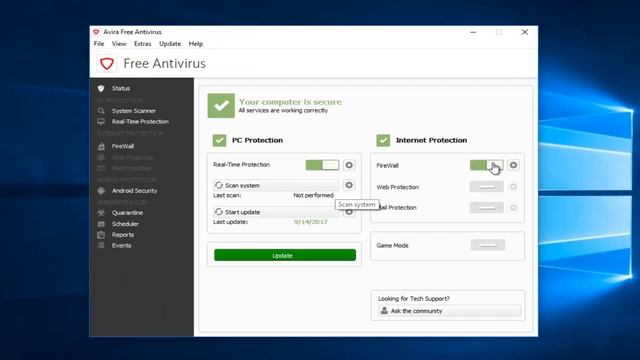The height and width of the screenshot is (360, 640).
Task: Click the Start update button
Action: tap(276, 212)
